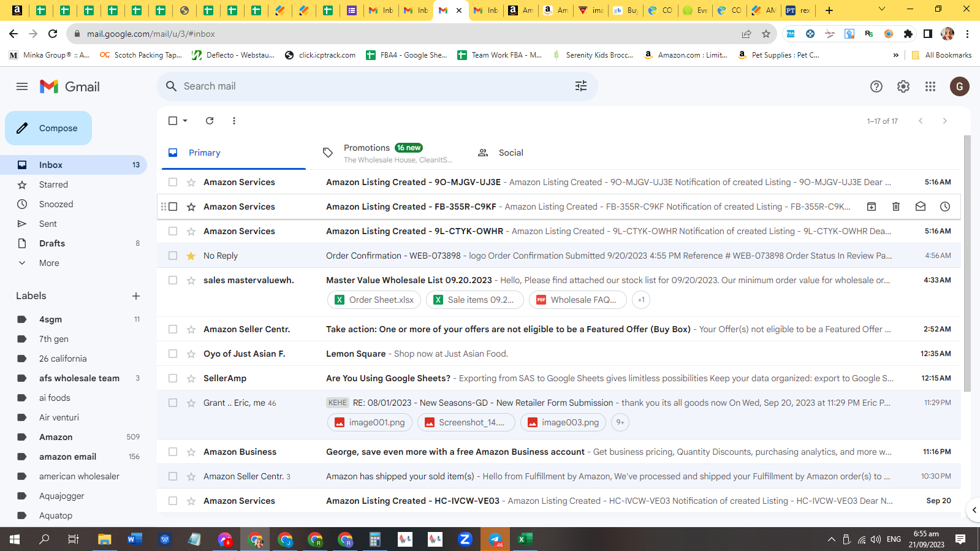Open the Google Account avatar G
The height and width of the screenshot is (551, 980).
click(960, 86)
